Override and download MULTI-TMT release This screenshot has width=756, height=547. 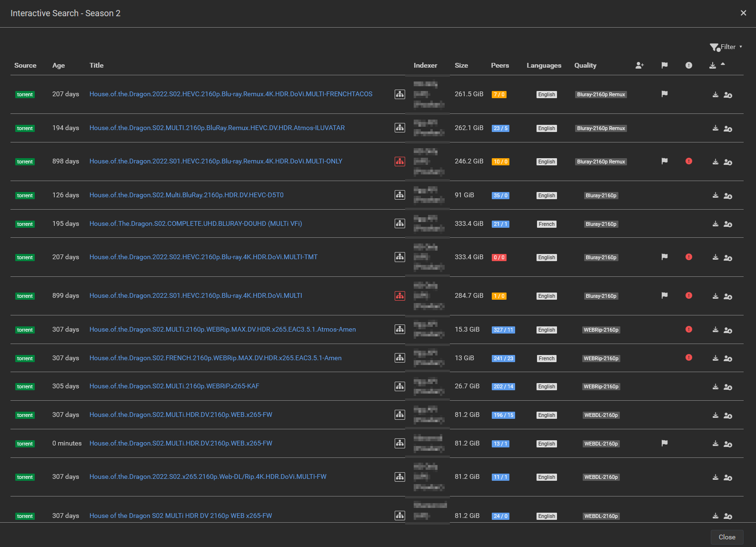coord(728,258)
